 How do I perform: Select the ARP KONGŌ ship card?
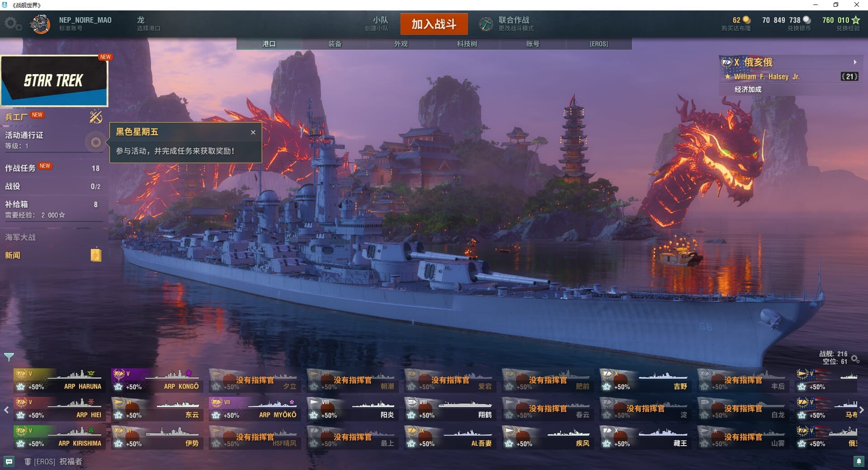pos(156,381)
